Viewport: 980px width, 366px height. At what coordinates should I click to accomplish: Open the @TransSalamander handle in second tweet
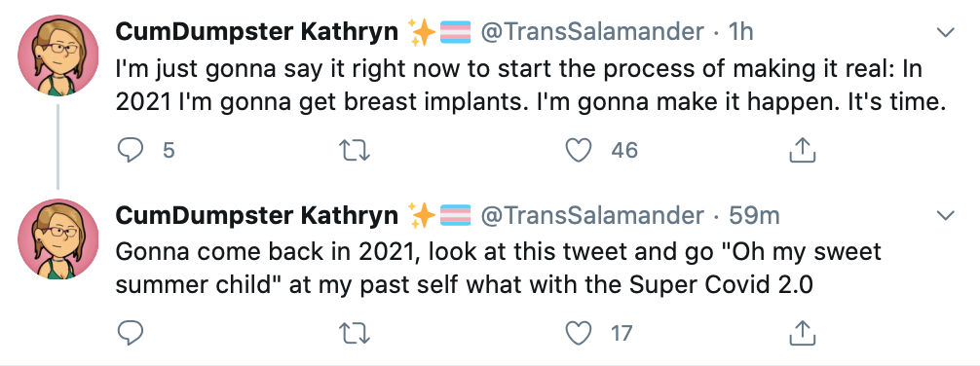click(592, 215)
